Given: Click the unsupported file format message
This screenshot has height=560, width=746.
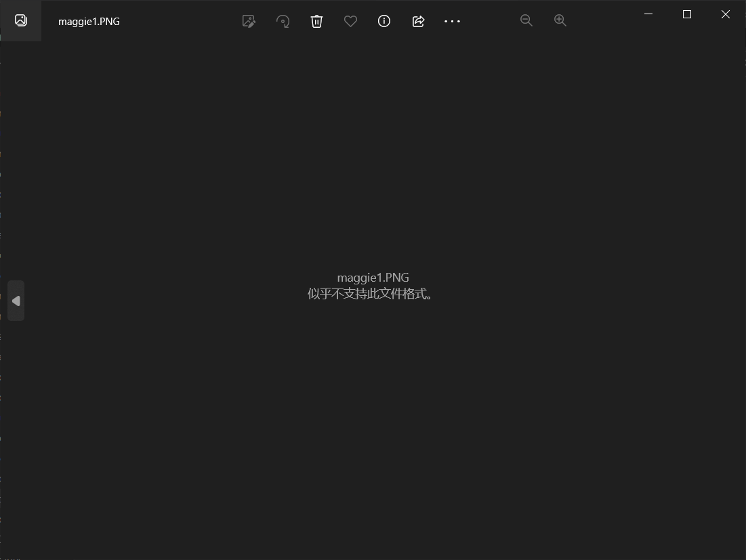Looking at the screenshot, I should [x=370, y=294].
